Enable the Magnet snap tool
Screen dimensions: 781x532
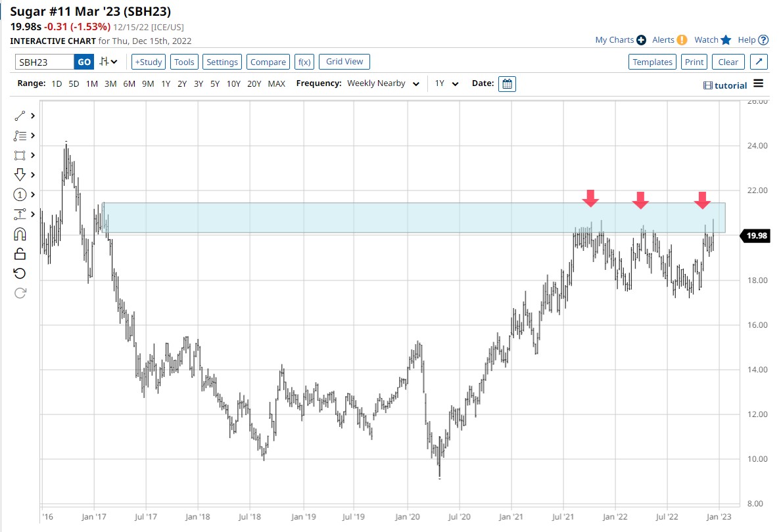(20, 234)
